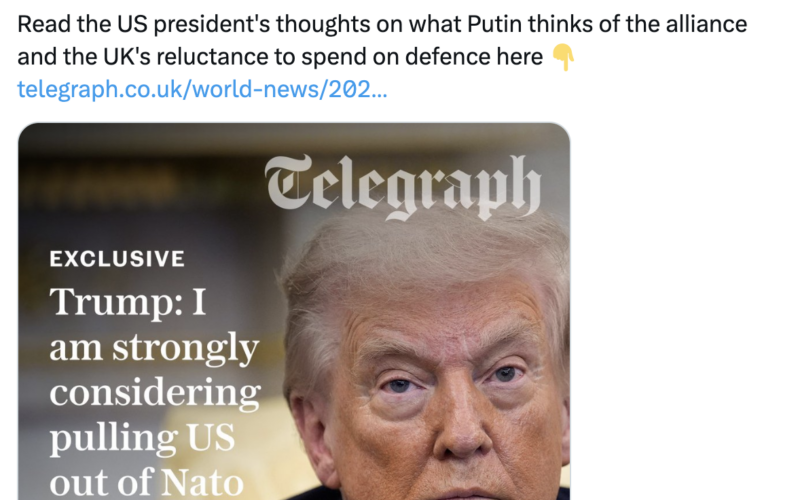Click the word 'alliance' in the post

click(707, 24)
